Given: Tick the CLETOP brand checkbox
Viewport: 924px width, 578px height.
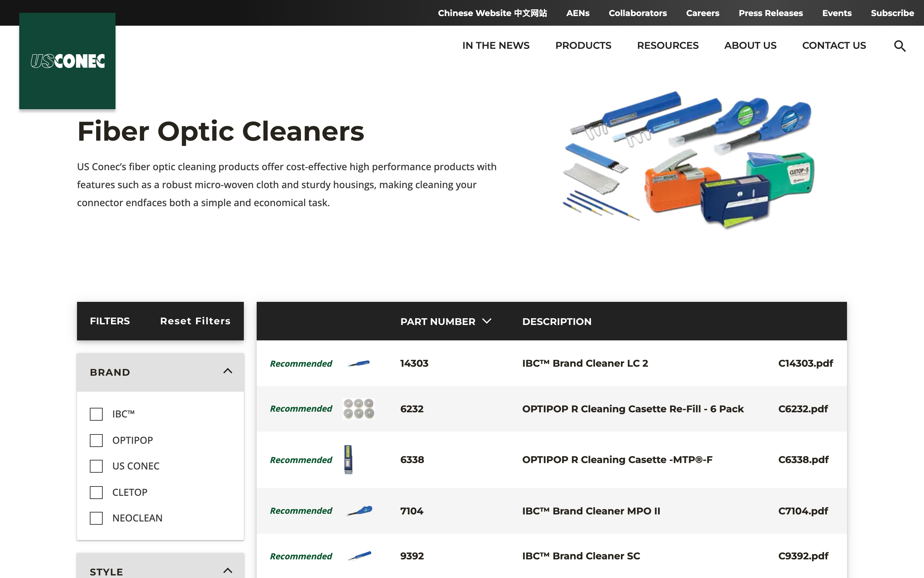Looking at the screenshot, I should [96, 492].
